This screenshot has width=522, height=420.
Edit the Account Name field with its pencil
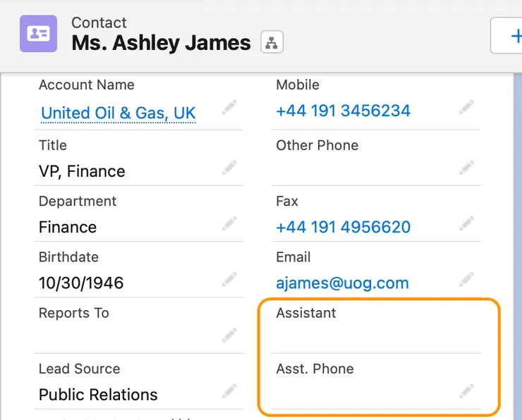(229, 107)
